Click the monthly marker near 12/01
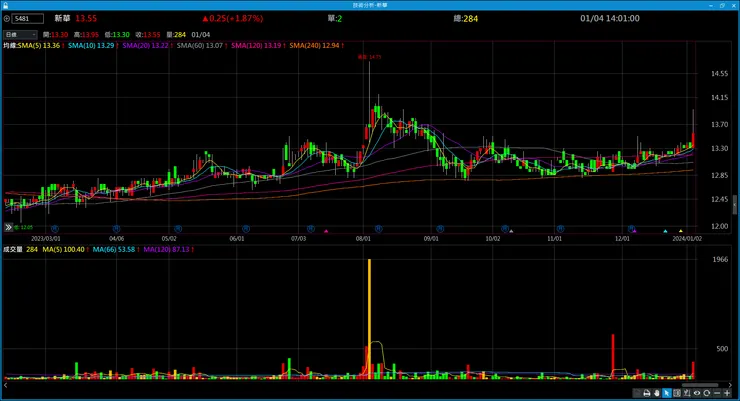The width and height of the screenshot is (740, 401). pos(631,229)
